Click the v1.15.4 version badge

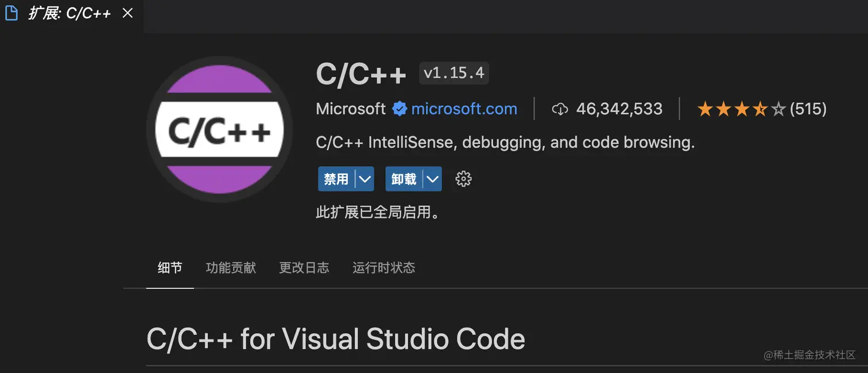pyautogui.click(x=454, y=73)
